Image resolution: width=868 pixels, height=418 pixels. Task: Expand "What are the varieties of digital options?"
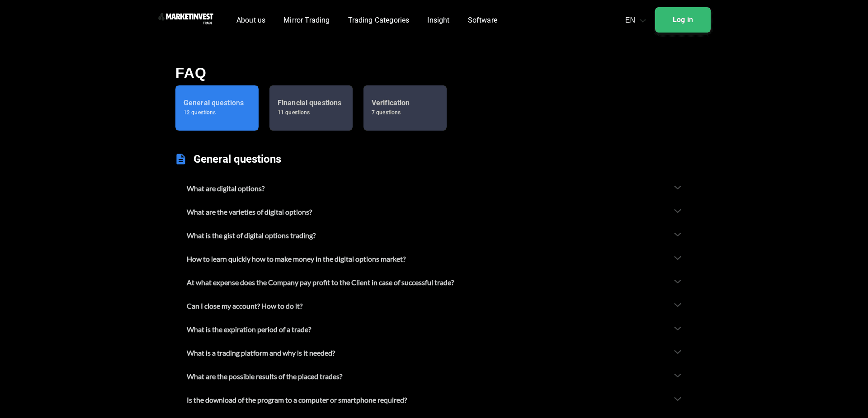[677, 211]
